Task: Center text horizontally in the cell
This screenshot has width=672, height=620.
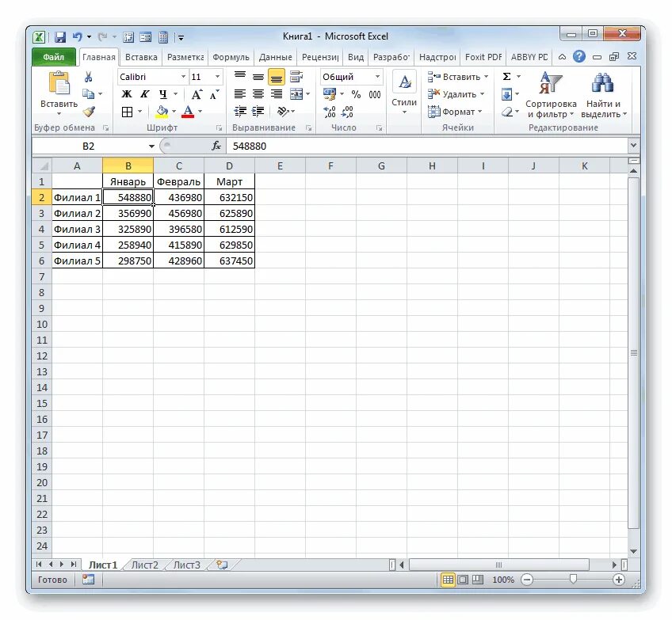Action: (x=258, y=93)
